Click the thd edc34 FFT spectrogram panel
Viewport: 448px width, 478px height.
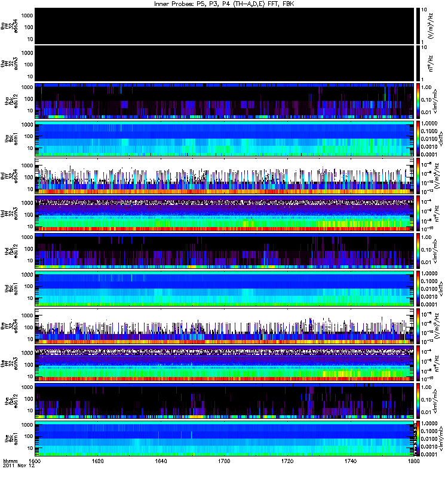[225, 176]
